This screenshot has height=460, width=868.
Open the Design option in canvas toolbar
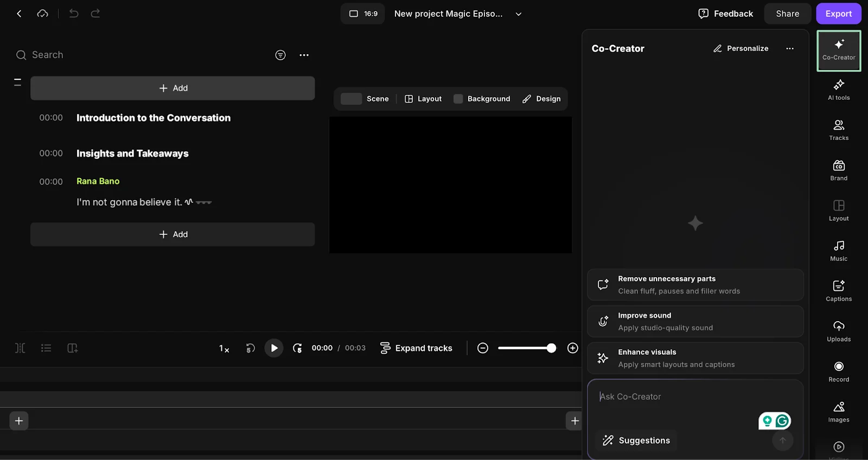point(541,99)
